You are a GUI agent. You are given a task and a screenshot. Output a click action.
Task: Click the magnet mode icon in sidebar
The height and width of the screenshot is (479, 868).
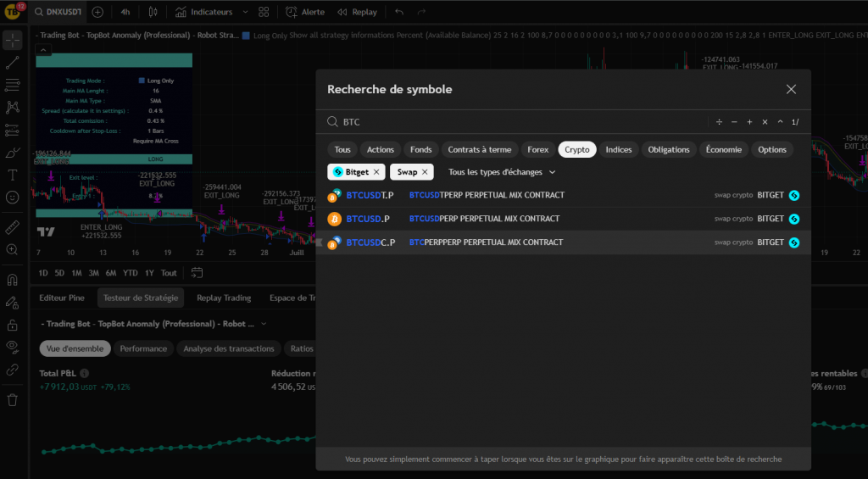point(12,280)
